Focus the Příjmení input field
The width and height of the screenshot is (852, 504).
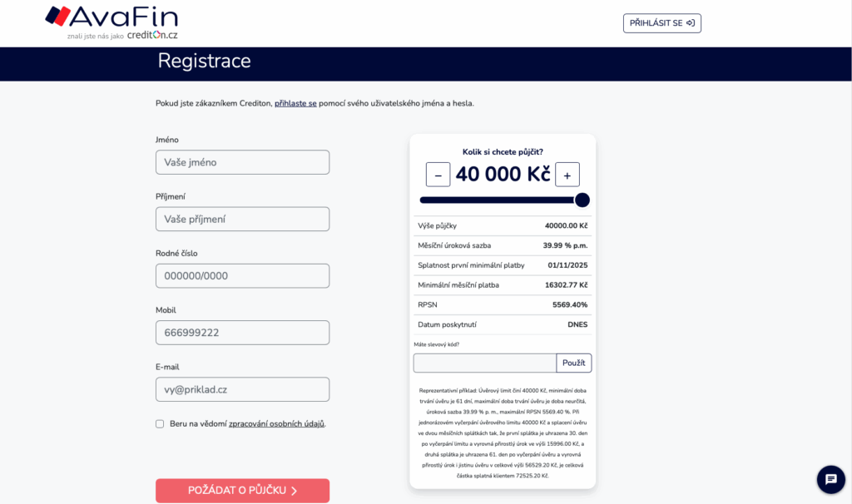(x=242, y=219)
